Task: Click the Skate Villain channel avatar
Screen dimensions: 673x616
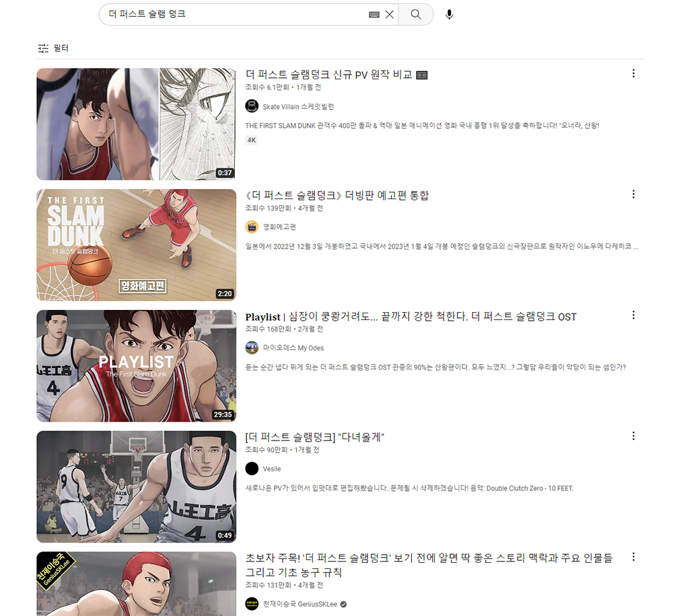Action: coord(252,106)
